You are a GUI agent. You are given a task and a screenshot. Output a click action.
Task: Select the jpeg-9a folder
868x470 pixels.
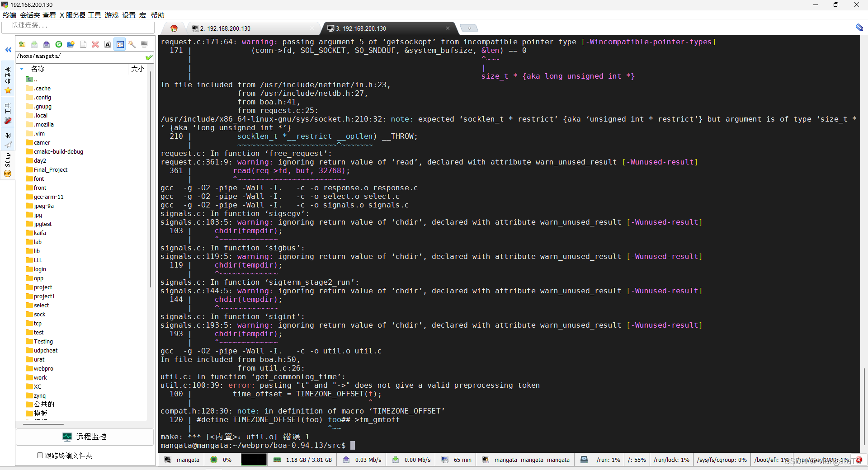click(x=40, y=206)
